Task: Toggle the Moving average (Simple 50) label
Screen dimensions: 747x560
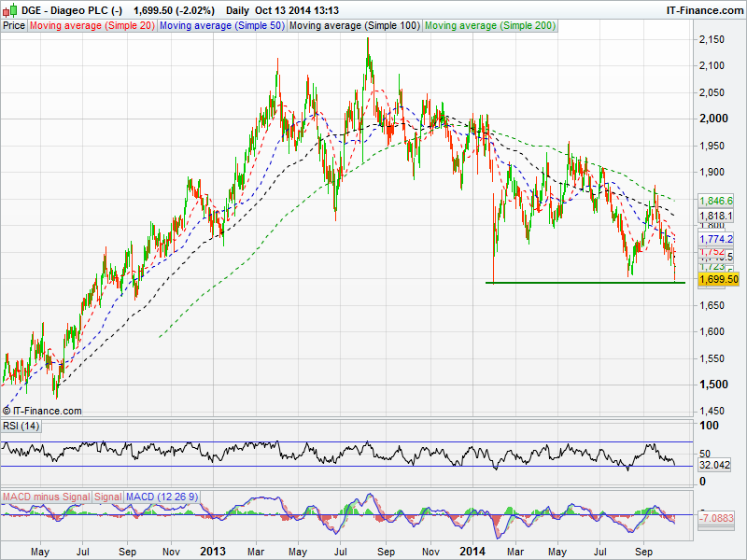Action: 221,26
